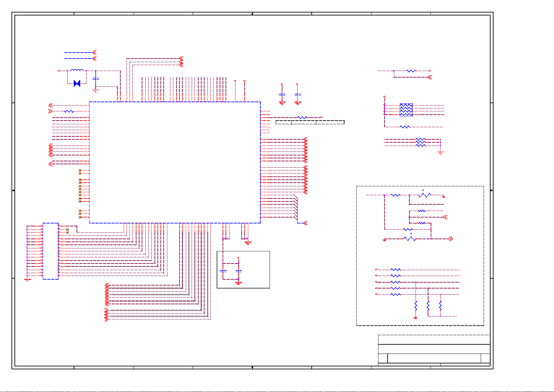
Task: Select the ground symbol beside the three-resistor group
Action: click(441, 152)
